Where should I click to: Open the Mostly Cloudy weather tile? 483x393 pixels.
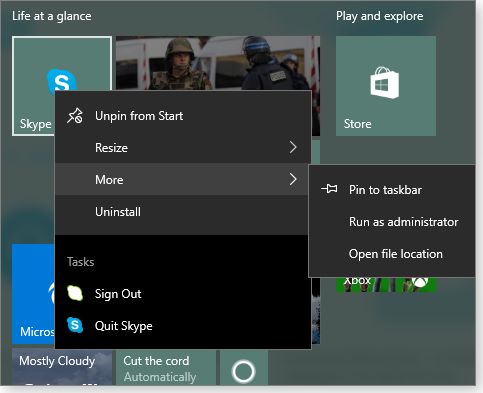coord(62,367)
